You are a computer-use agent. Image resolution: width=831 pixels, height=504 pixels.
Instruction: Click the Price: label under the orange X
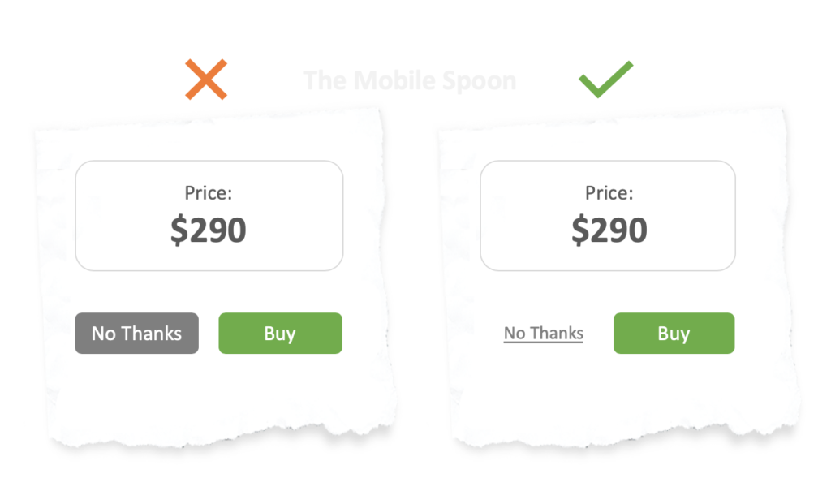tap(209, 193)
